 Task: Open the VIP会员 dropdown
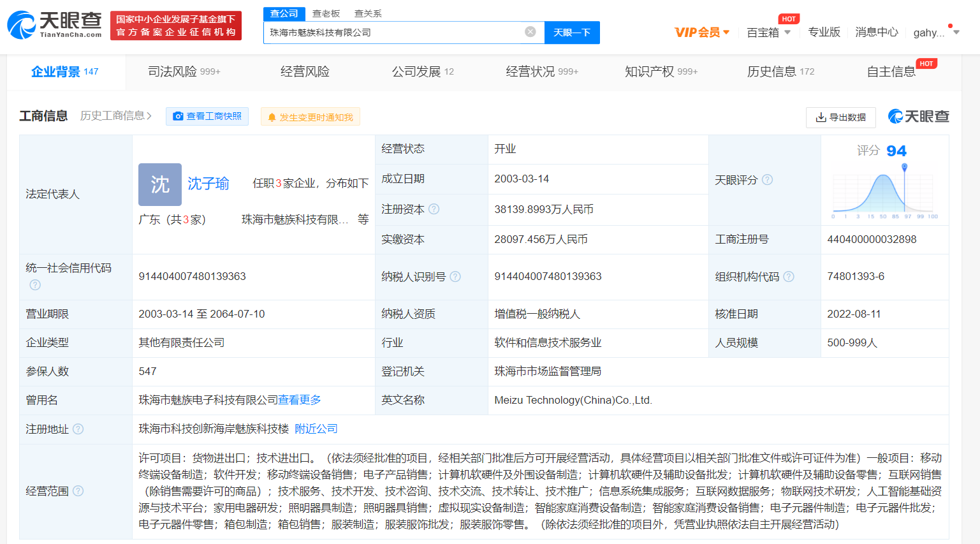click(702, 32)
